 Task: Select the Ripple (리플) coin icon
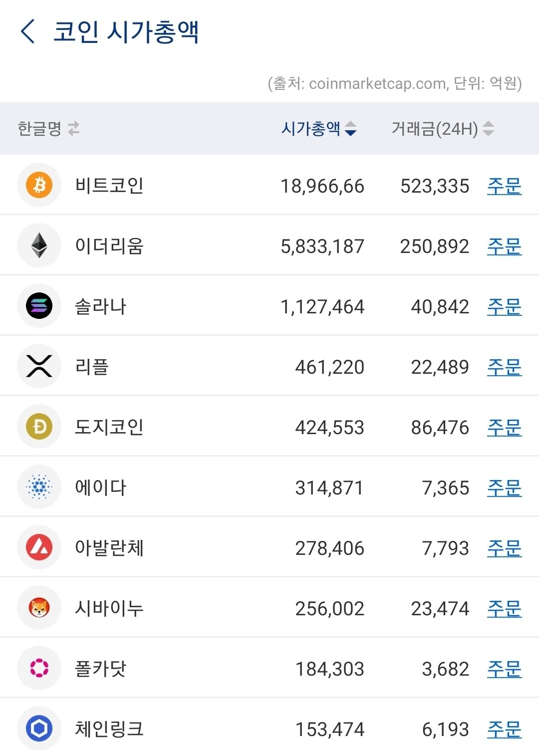(x=38, y=366)
